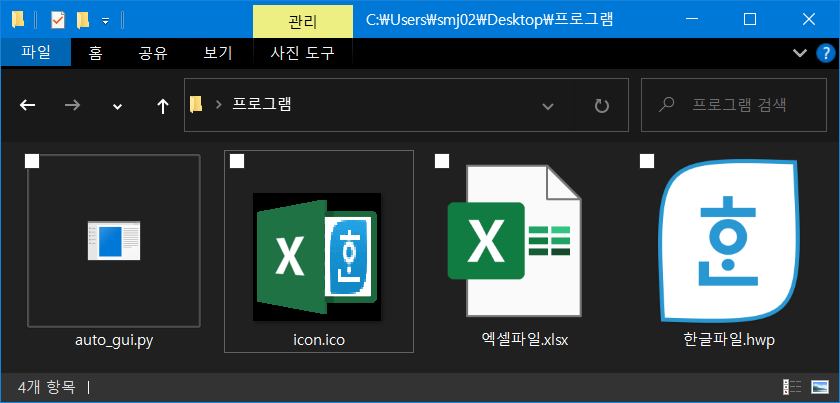Click the folder icon in title bar

pyautogui.click(x=18, y=20)
